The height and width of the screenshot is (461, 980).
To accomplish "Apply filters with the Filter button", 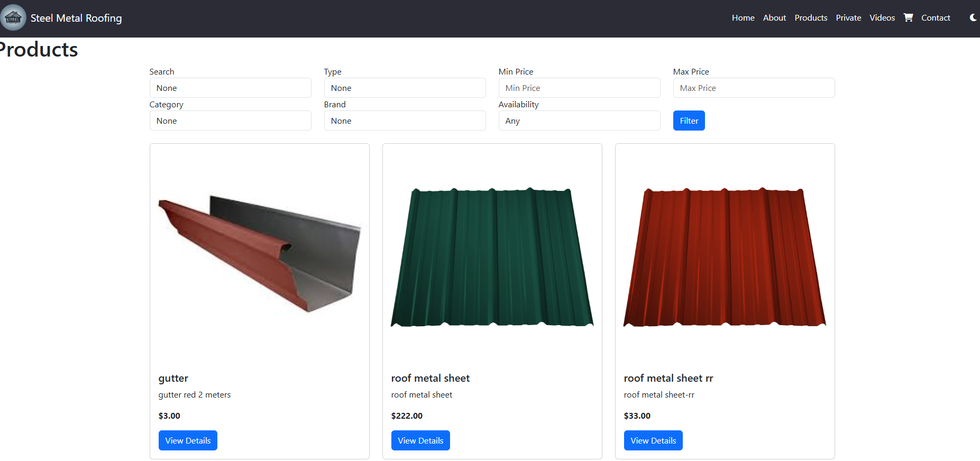I will (689, 121).
